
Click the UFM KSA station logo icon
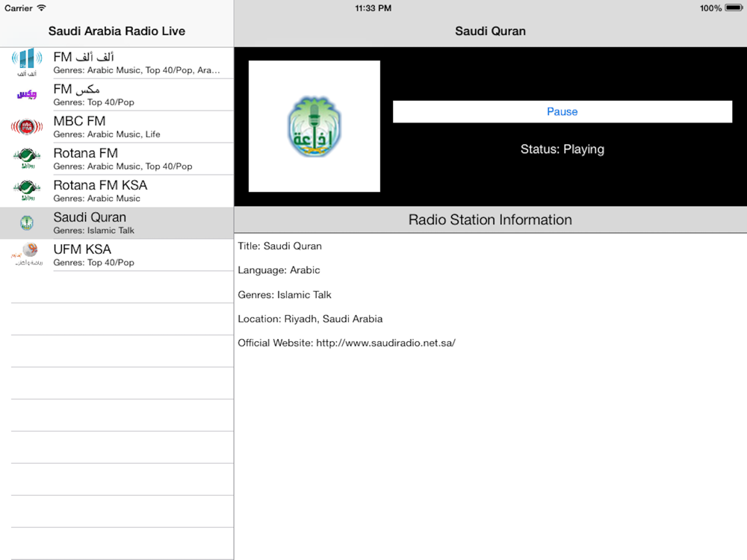27,255
